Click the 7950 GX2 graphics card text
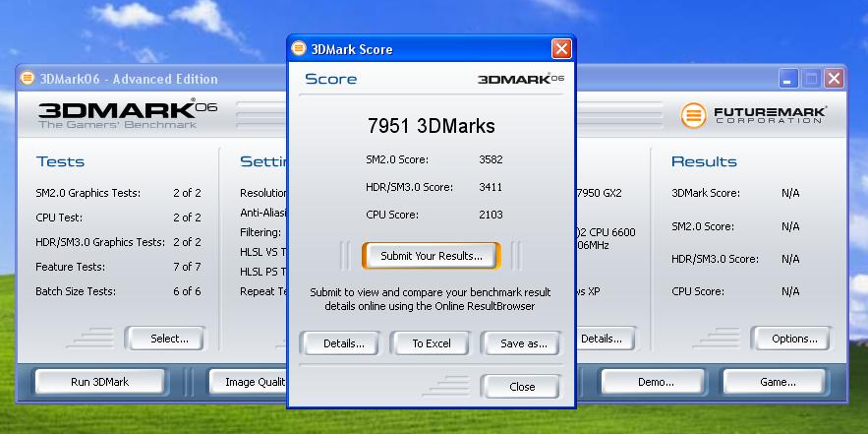 [x=599, y=194]
